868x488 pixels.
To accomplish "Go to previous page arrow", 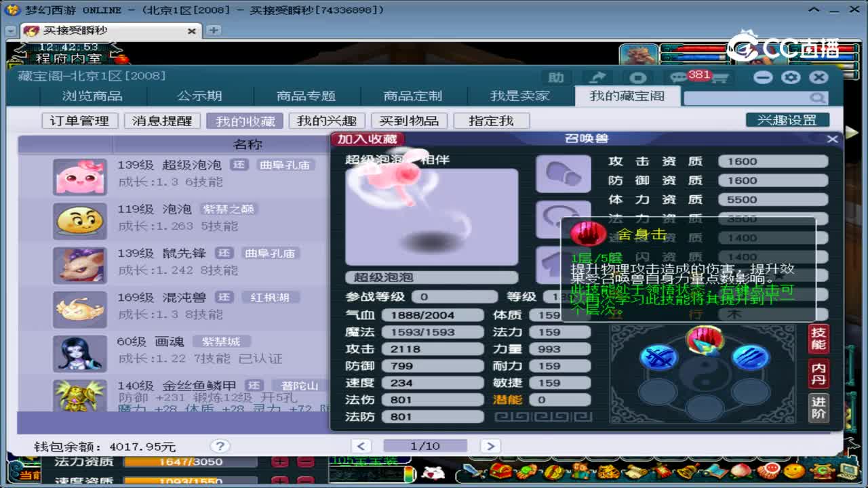I will tap(361, 446).
